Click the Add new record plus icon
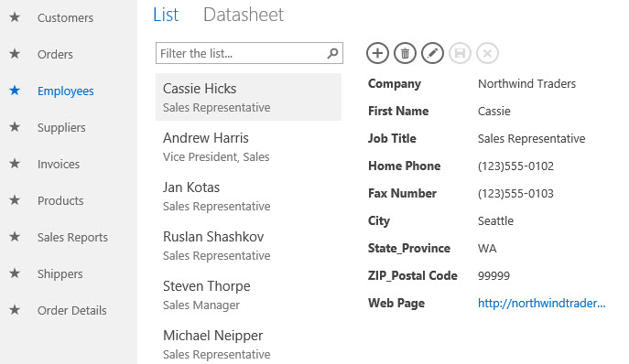 click(377, 53)
